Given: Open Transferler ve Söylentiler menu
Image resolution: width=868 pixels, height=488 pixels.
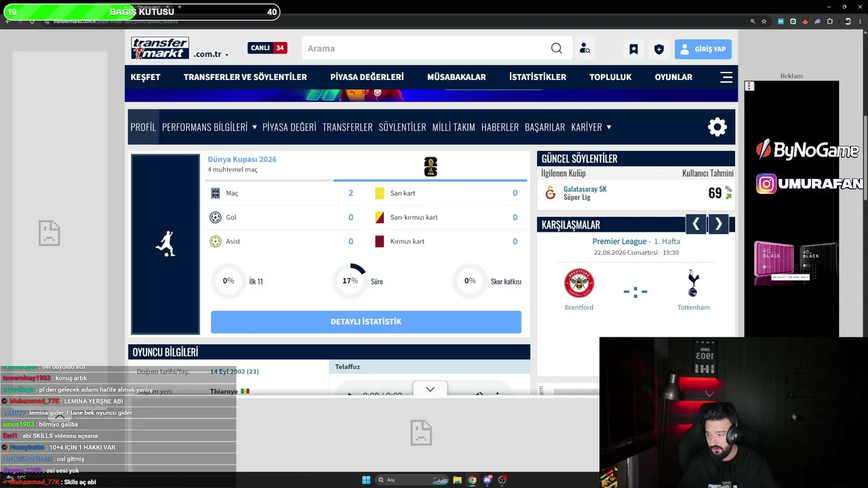Looking at the screenshot, I should point(245,77).
